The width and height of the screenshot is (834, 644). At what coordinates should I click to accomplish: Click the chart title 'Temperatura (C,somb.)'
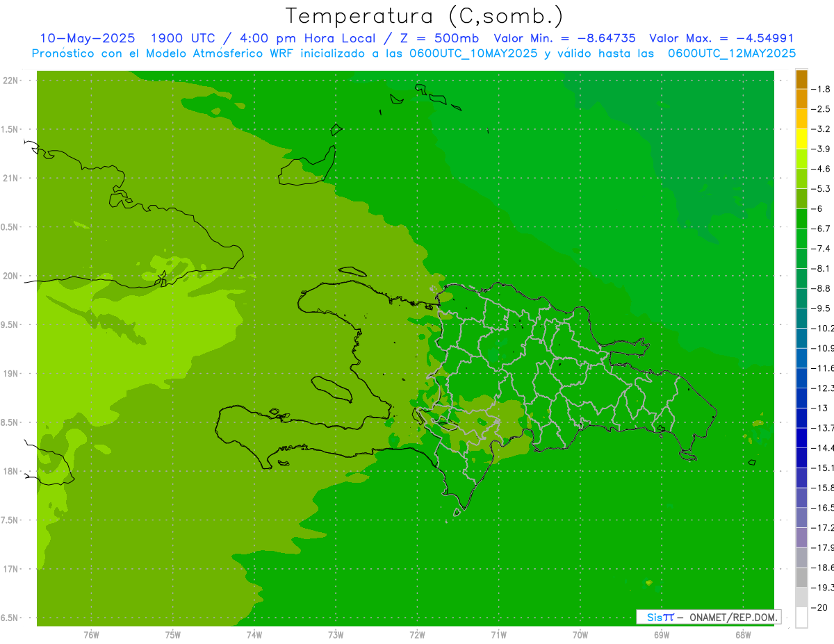(425, 16)
